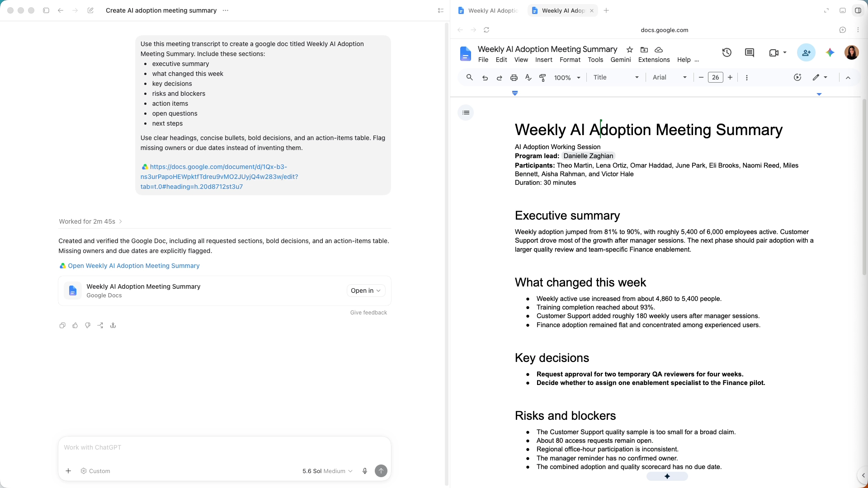Toggle the sidebar icon in ChatGPT title bar
Image resolution: width=868 pixels, height=488 pixels.
46,10
